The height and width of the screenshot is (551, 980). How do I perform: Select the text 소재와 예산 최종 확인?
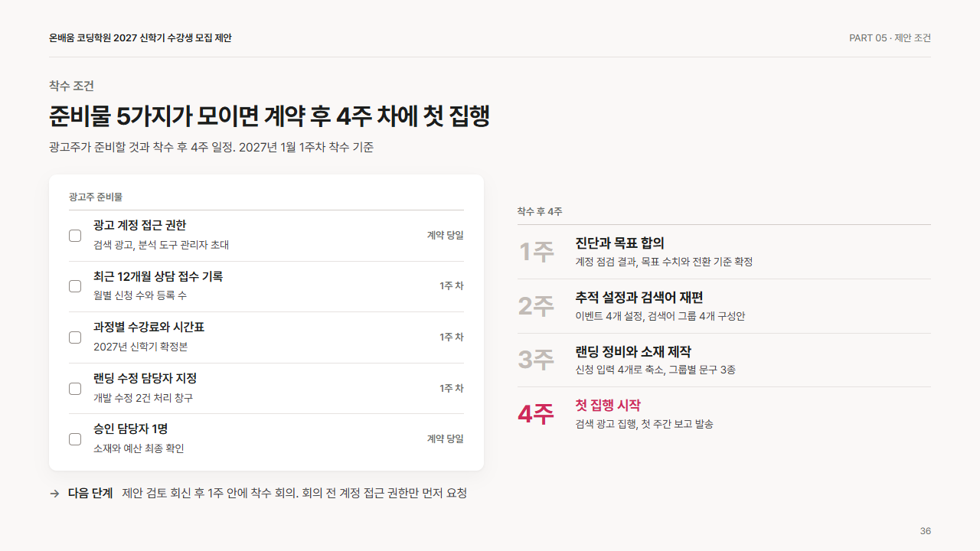tap(139, 448)
